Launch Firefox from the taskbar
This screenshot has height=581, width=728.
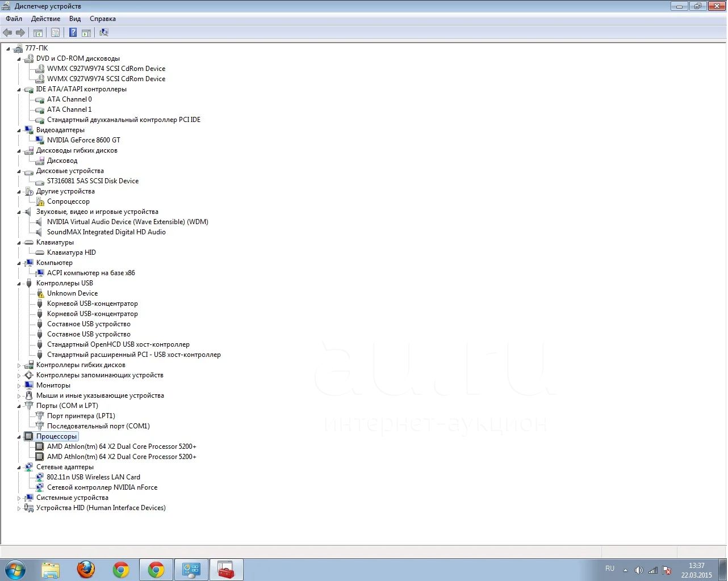[x=86, y=570]
